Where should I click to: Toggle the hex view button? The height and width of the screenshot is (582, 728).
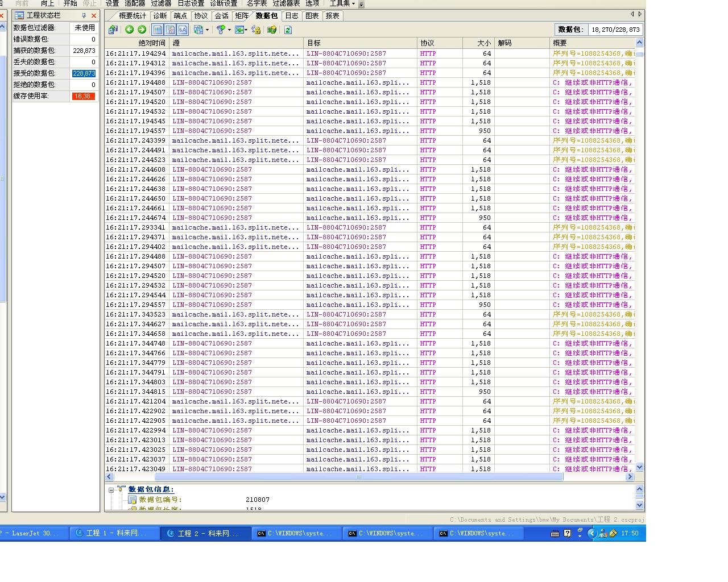183,30
